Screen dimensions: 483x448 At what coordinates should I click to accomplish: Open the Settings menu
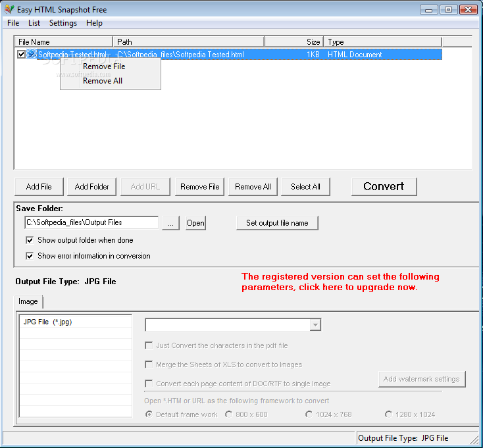(63, 23)
